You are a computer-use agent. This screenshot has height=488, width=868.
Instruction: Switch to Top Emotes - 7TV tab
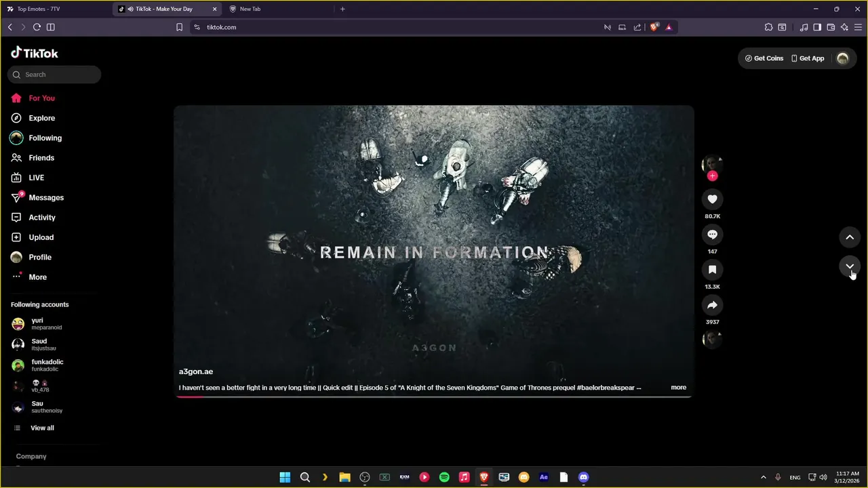pyautogui.click(x=54, y=9)
